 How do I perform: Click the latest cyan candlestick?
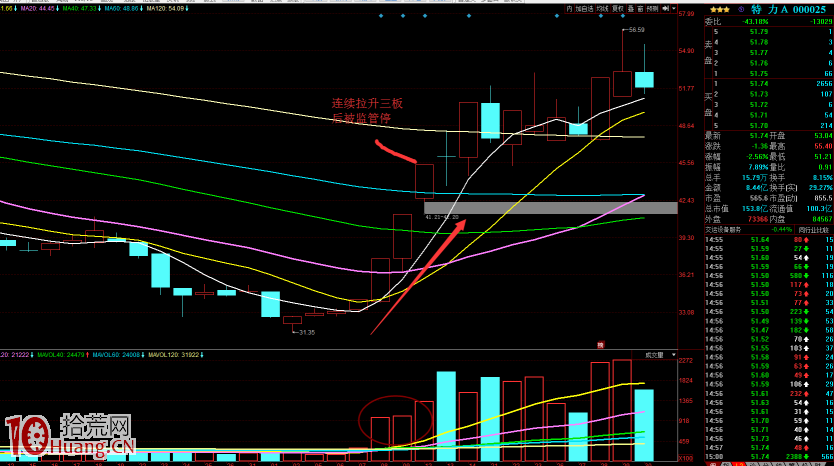[644, 79]
